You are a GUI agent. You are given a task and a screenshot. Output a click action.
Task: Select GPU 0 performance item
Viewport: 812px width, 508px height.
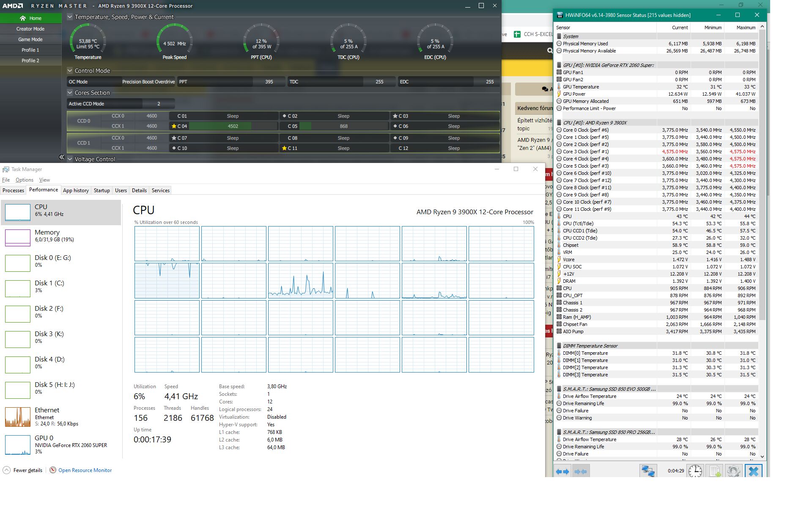[61, 444]
